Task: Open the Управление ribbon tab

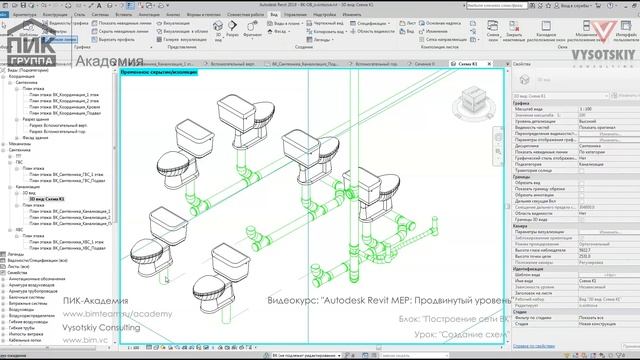Action: coord(295,15)
